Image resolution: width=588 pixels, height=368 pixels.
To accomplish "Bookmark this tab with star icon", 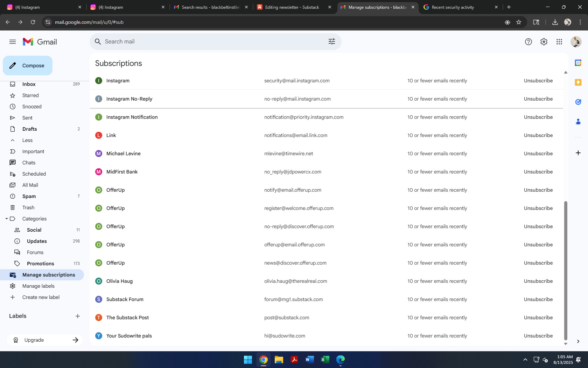I will click(x=519, y=22).
